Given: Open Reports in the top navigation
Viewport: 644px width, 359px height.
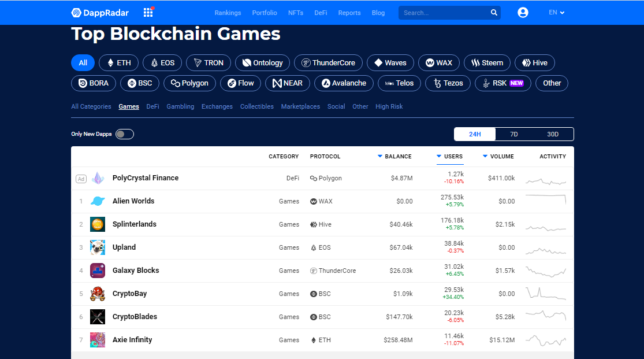Looking at the screenshot, I should coord(349,13).
